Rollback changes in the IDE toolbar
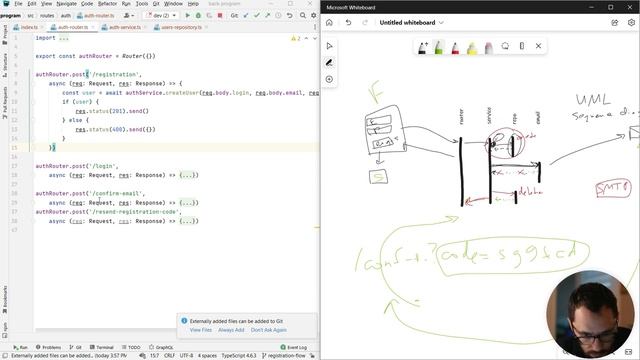 (289, 16)
